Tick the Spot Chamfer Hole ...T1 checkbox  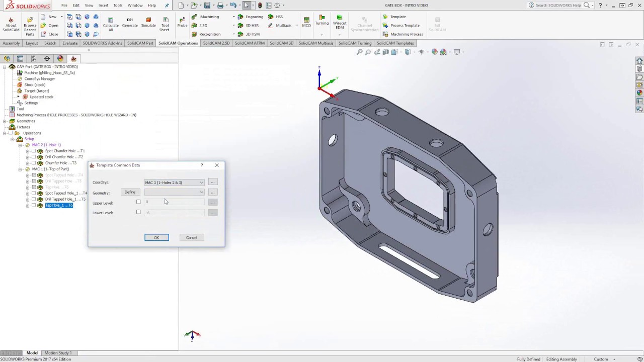tap(34, 151)
